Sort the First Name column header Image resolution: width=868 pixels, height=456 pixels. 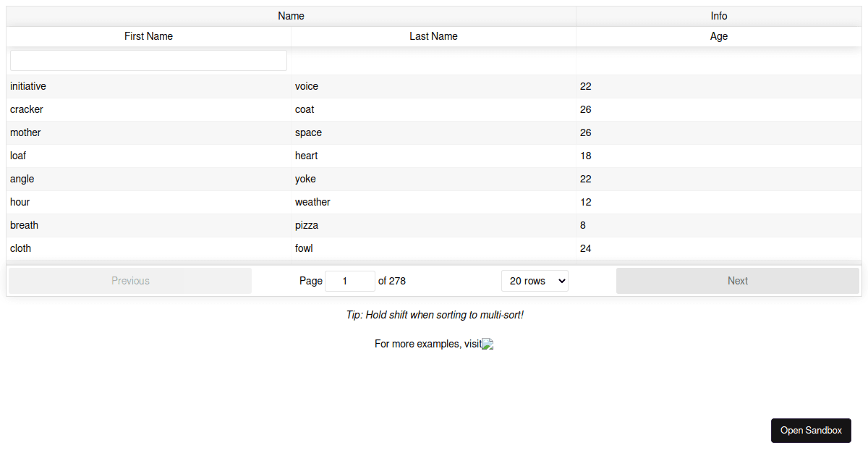coord(148,36)
